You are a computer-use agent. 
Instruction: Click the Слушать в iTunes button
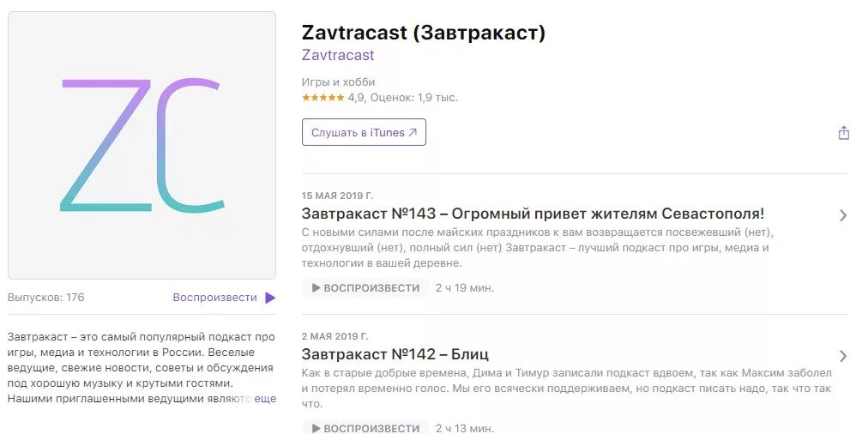[x=364, y=132]
